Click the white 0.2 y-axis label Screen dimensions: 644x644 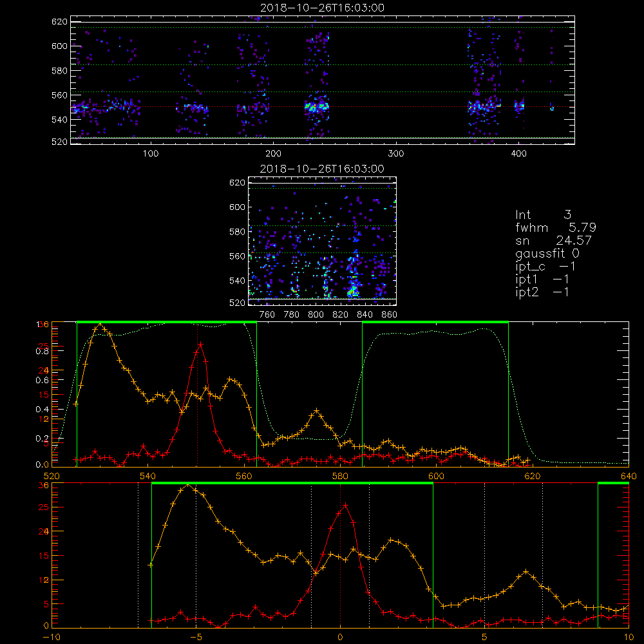point(42,439)
